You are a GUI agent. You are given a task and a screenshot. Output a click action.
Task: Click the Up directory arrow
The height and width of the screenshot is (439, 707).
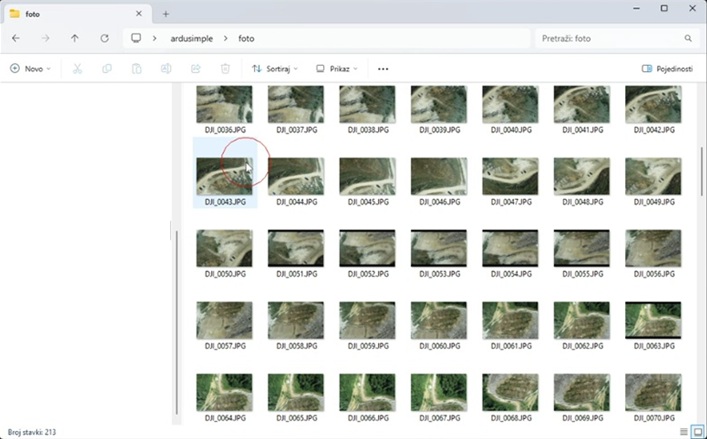click(x=75, y=38)
